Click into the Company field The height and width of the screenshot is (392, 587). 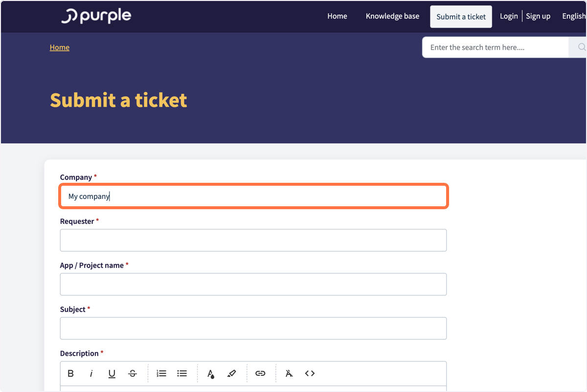(253, 196)
